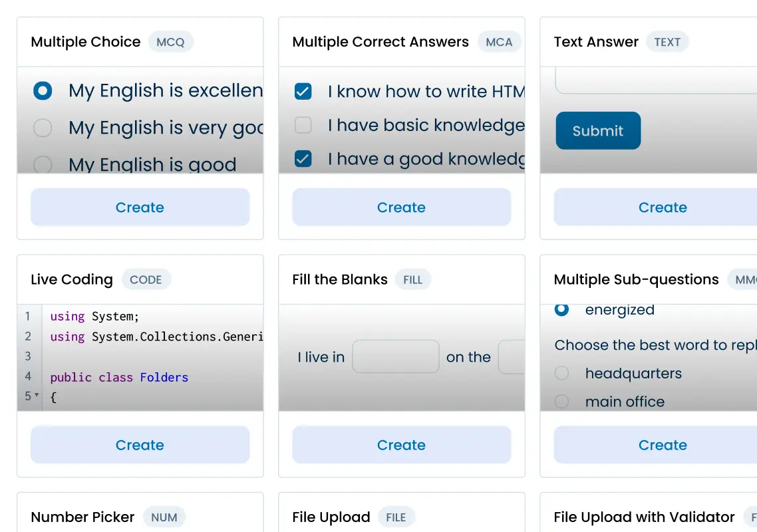
Task: Click the TEXT badge on Text Answer card
Action: 667,41
